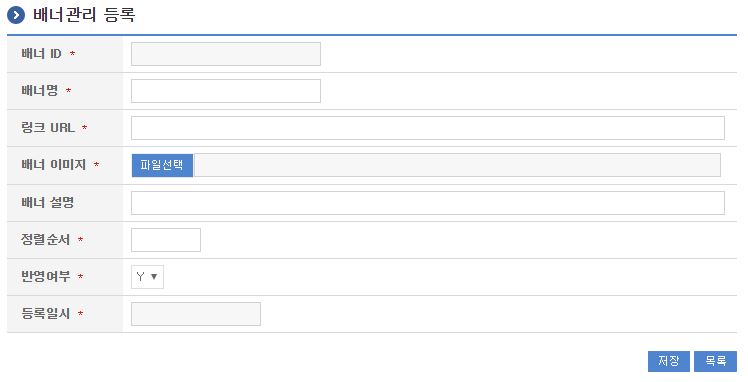Viewport: 748px width, 382px height.
Task: Save the banner with 저장 button
Action: (669, 361)
